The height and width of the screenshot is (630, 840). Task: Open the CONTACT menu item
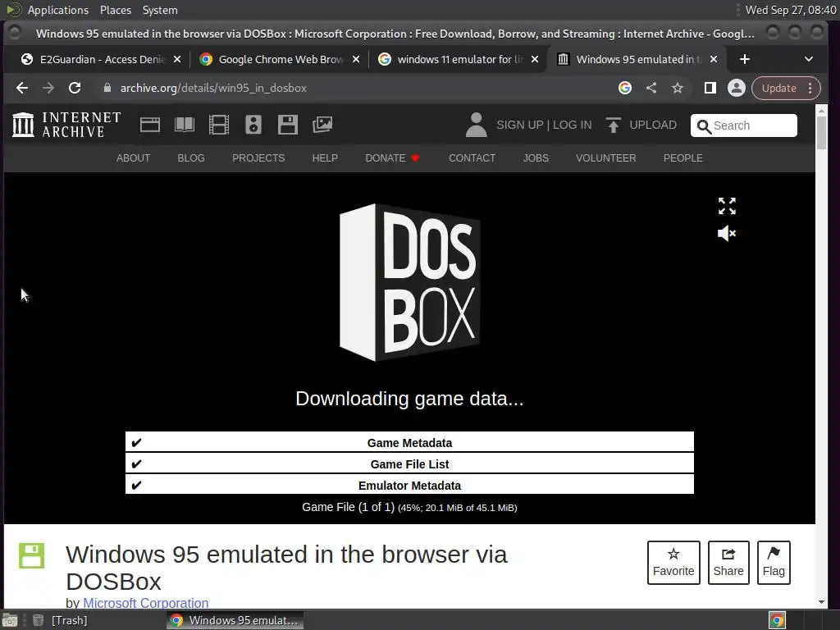click(472, 158)
